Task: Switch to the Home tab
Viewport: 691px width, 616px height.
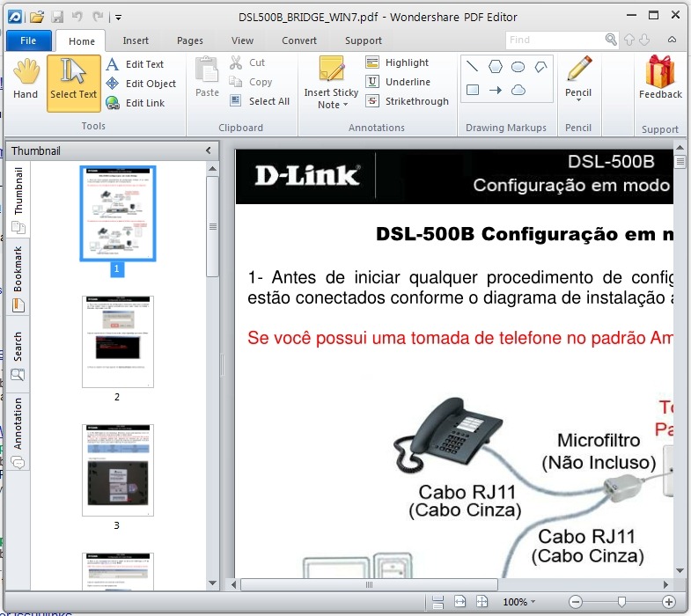Action: 82,41
